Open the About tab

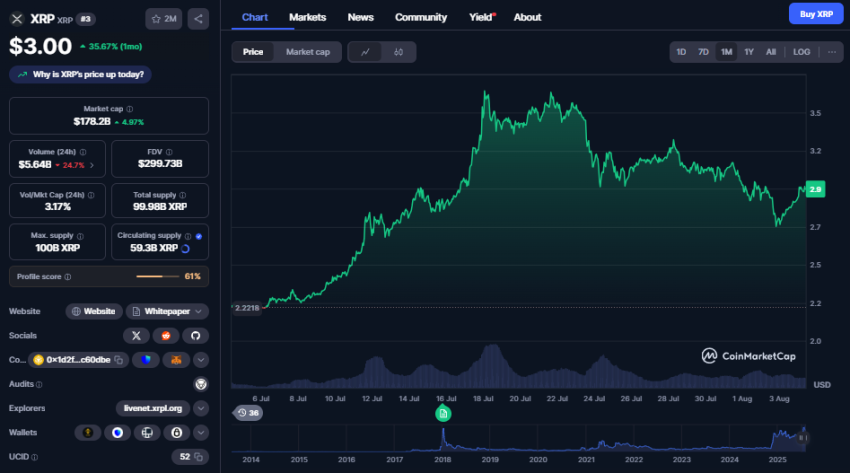coord(527,17)
